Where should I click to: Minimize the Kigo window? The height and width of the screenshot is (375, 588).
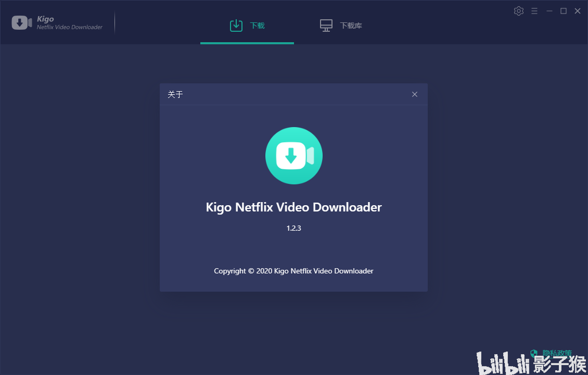click(549, 11)
